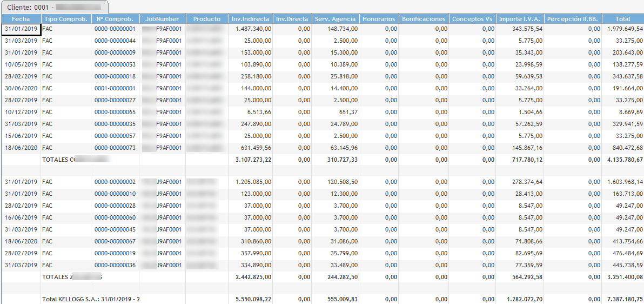Open invoice number 0000-00000044
Viewport: 644px width, 304px height.
click(115, 41)
